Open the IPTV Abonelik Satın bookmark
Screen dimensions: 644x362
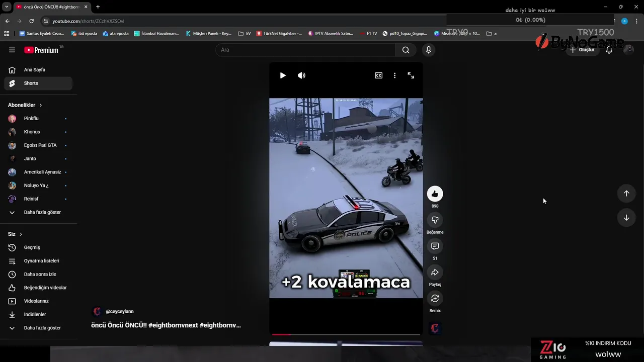click(x=331, y=34)
